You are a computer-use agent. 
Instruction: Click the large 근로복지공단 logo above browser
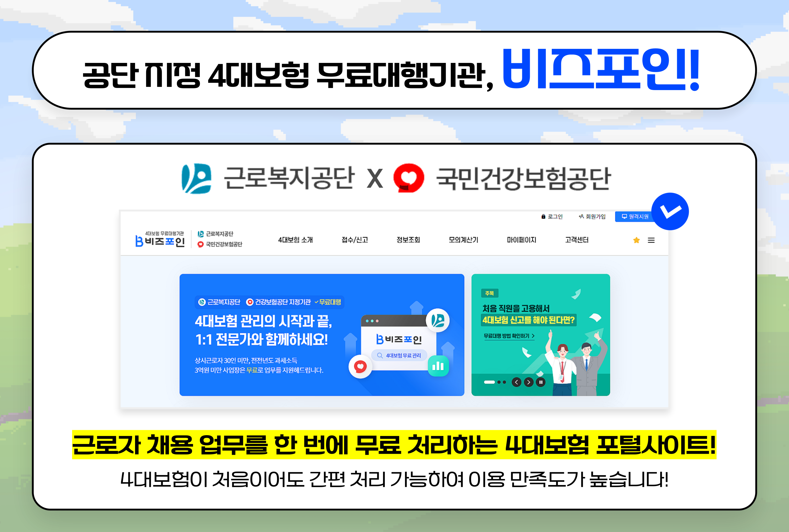(x=268, y=179)
